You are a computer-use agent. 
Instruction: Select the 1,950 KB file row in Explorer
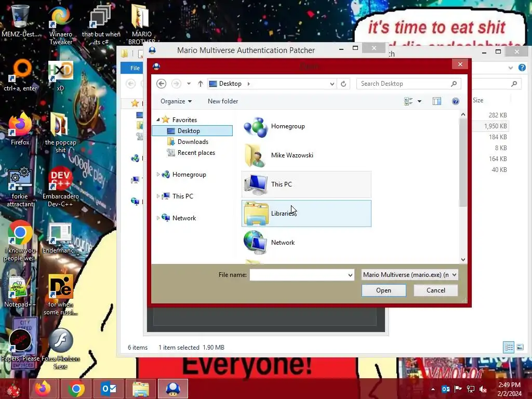[x=490, y=126]
